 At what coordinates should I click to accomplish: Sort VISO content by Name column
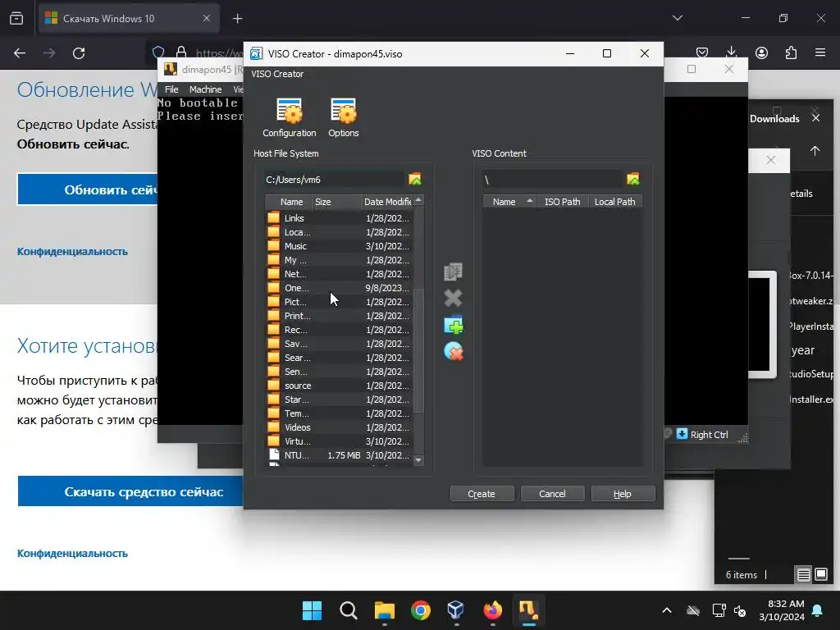(x=509, y=202)
